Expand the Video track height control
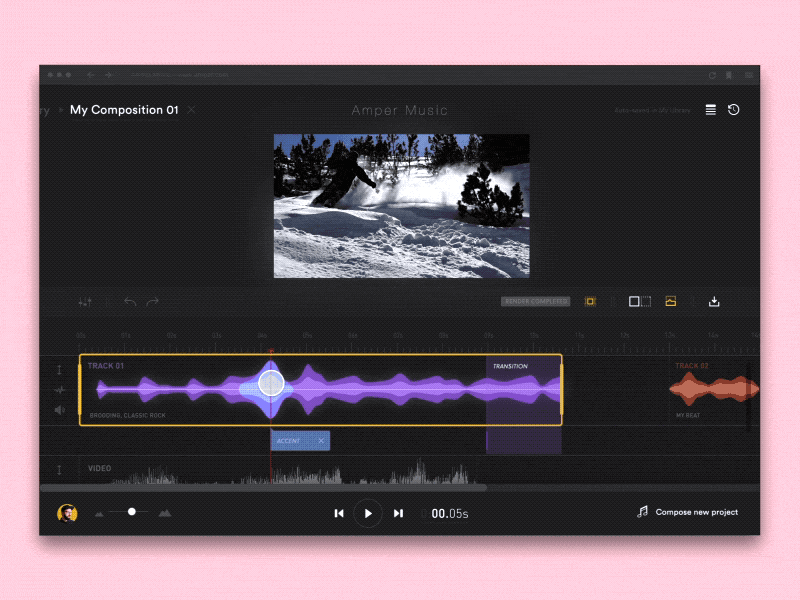The height and width of the screenshot is (600, 800). (59, 468)
